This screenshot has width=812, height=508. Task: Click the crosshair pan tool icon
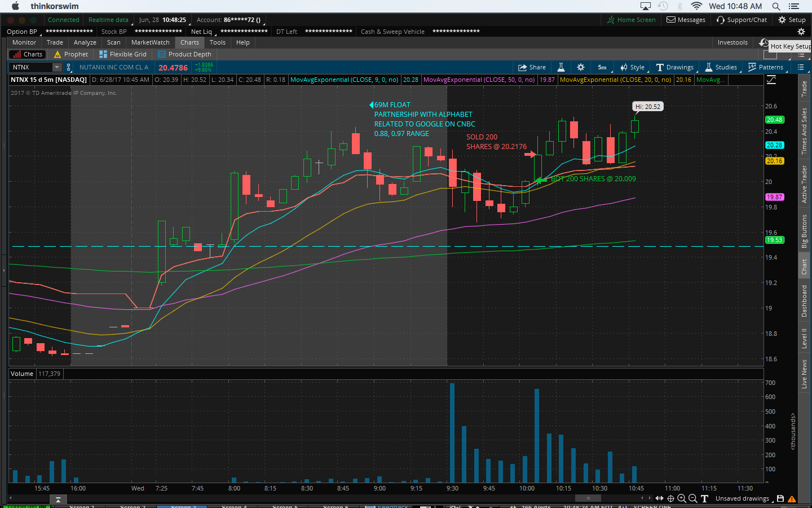click(x=670, y=498)
